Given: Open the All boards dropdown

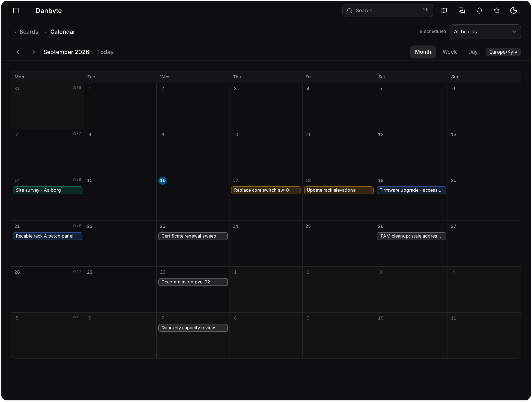Looking at the screenshot, I should pos(485,31).
